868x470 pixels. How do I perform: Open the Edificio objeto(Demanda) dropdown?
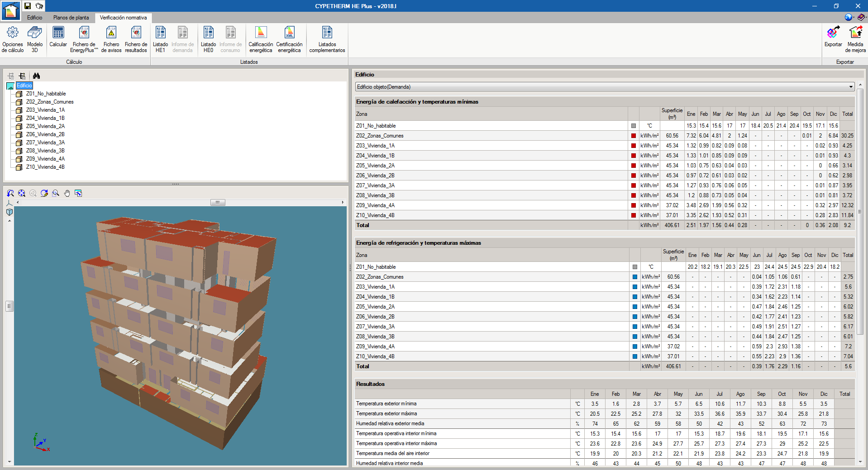(850, 87)
